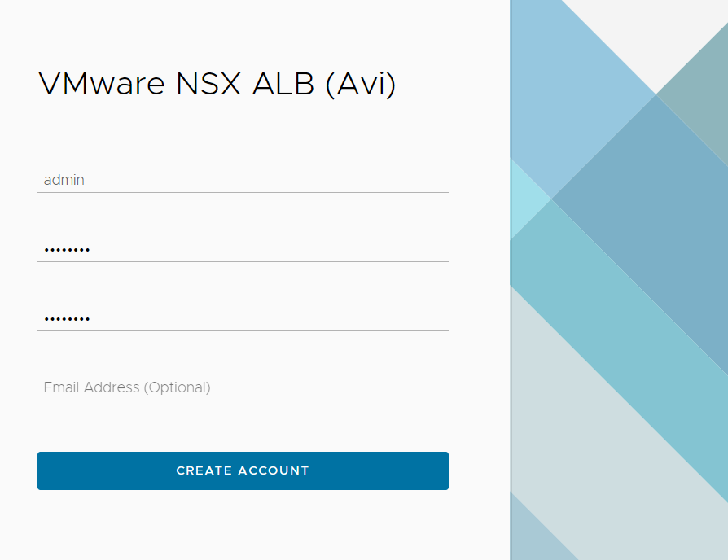Click the Email Address (Optional) placeholder text
This screenshot has height=560, width=728.
pyautogui.click(x=127, y=387)
